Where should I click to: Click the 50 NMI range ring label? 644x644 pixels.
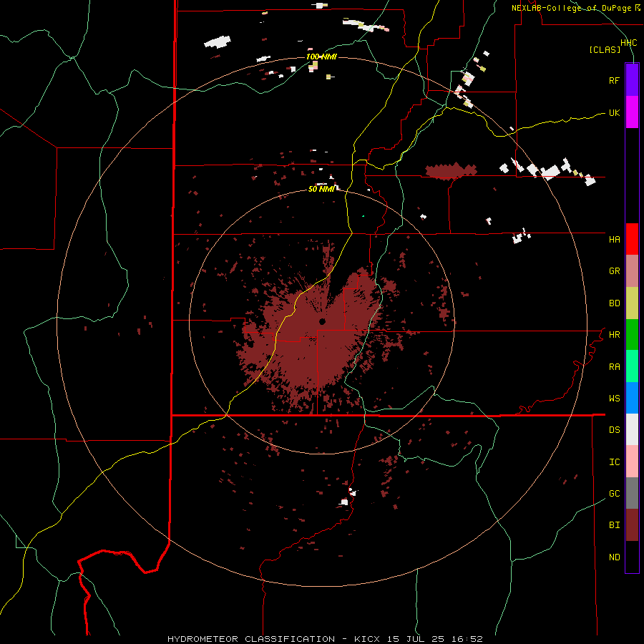point(321,190)
